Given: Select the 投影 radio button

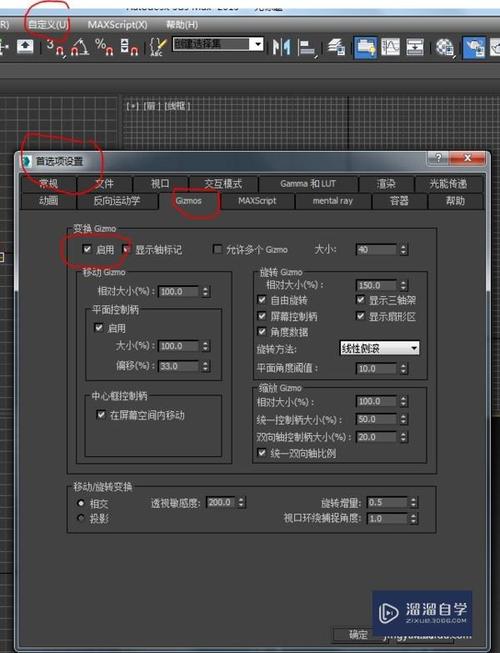Looking at the screenshot, I should click(x=81, y=518).
